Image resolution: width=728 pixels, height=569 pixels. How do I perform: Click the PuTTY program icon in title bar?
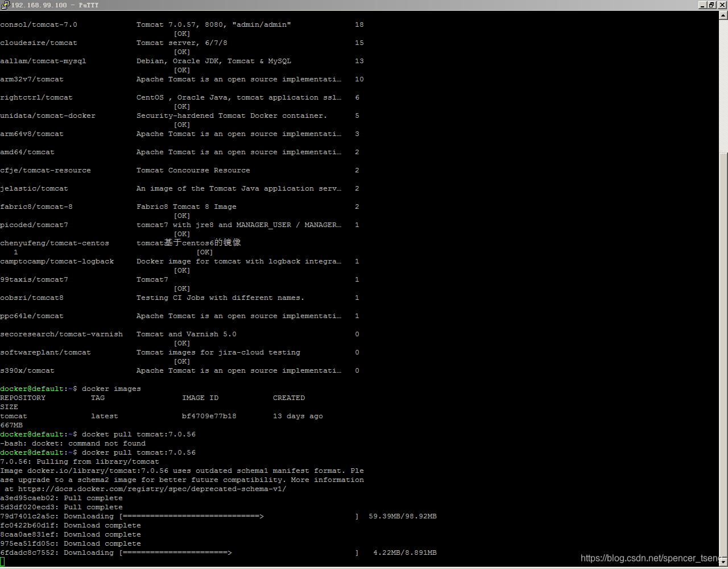click(x=5, y=5)
